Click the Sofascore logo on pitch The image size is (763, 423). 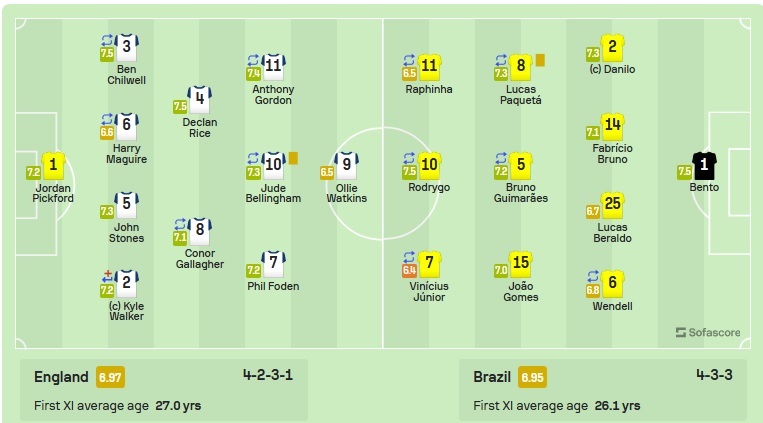click(708, 332)
